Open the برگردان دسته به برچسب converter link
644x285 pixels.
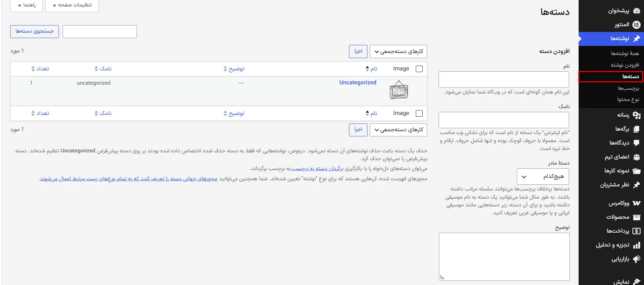pyautogui.click(x=317, y=169)
